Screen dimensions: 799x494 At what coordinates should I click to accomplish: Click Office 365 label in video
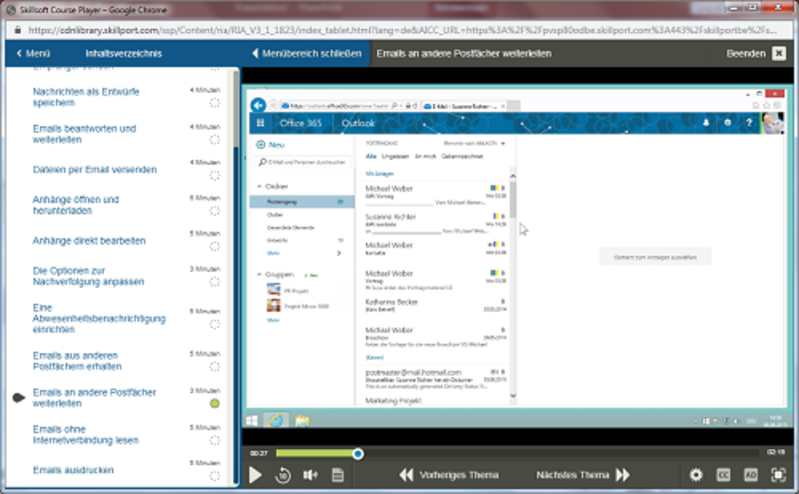[300, 123]
